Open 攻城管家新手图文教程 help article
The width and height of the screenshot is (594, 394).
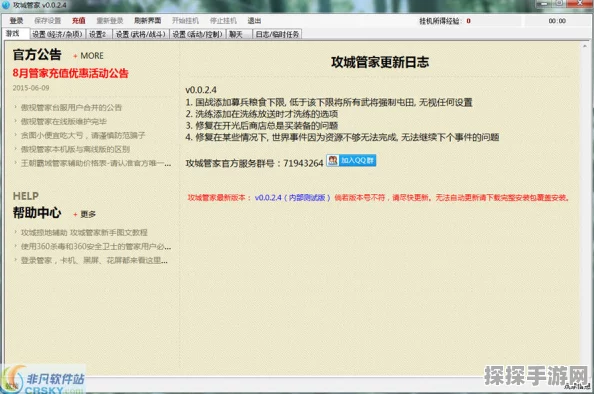tap(84, 232)
